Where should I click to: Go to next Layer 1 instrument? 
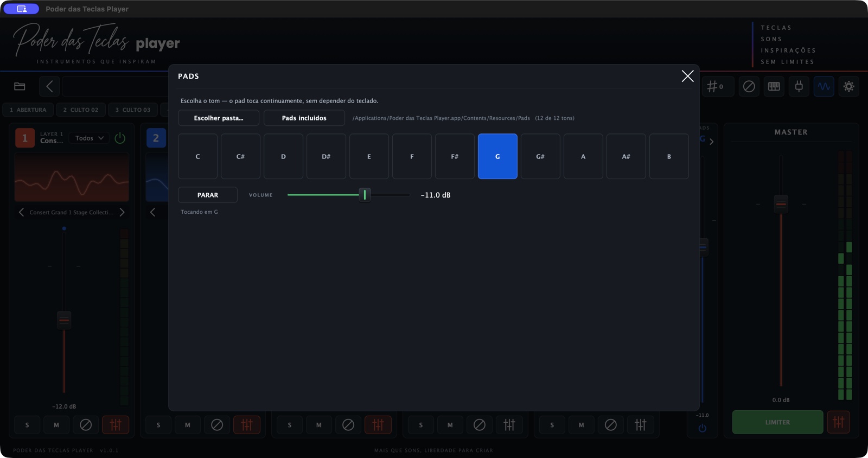(122, 212)
